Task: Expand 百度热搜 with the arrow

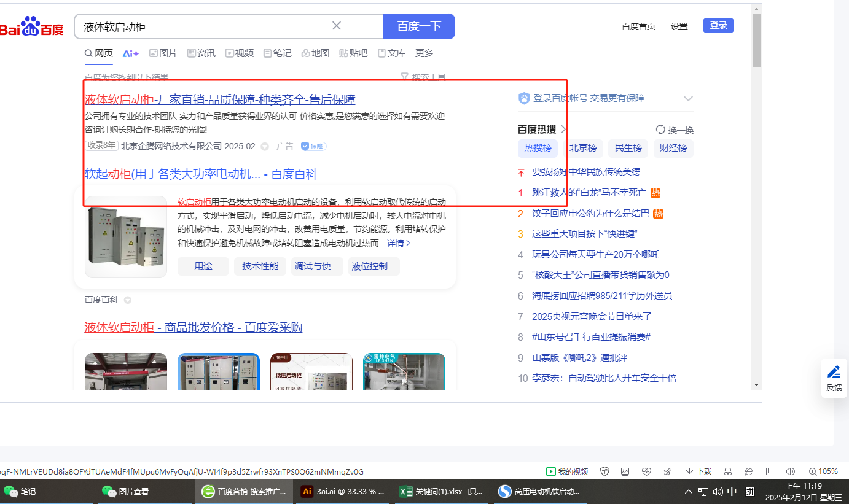Action: pos(563,130)
